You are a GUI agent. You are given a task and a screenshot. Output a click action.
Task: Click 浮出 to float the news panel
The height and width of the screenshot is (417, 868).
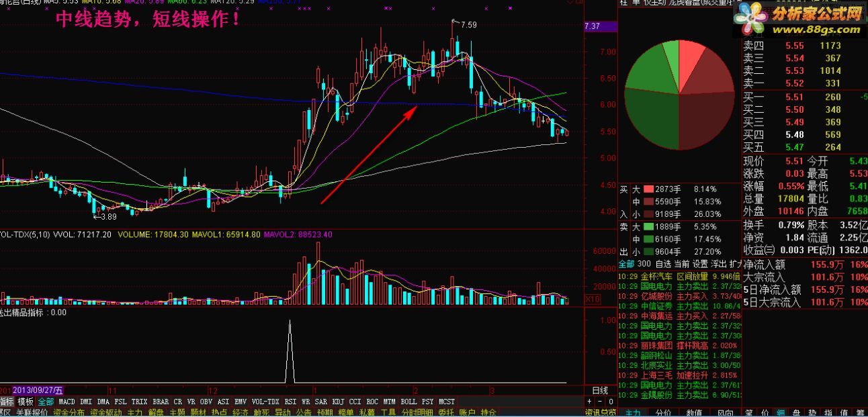(x=719, y=264)
